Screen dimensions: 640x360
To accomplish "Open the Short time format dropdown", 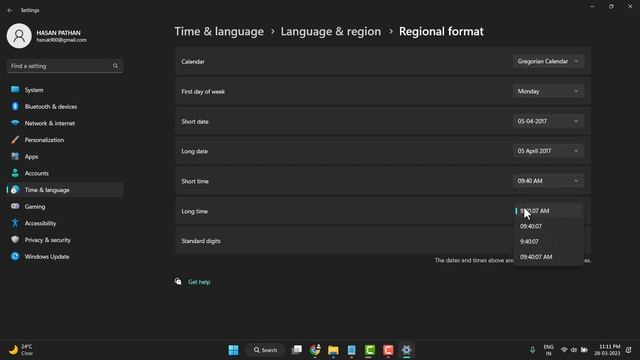I will [x=548, y=181].
